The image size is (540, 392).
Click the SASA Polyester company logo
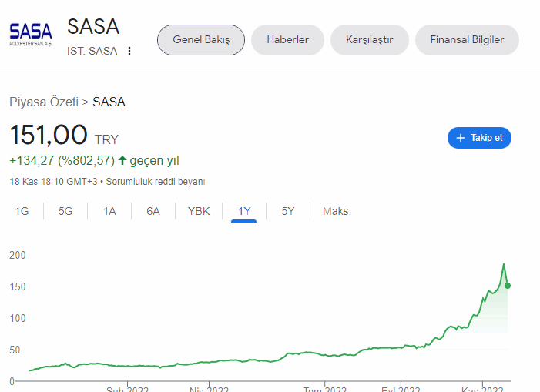(x=31, y=35)
